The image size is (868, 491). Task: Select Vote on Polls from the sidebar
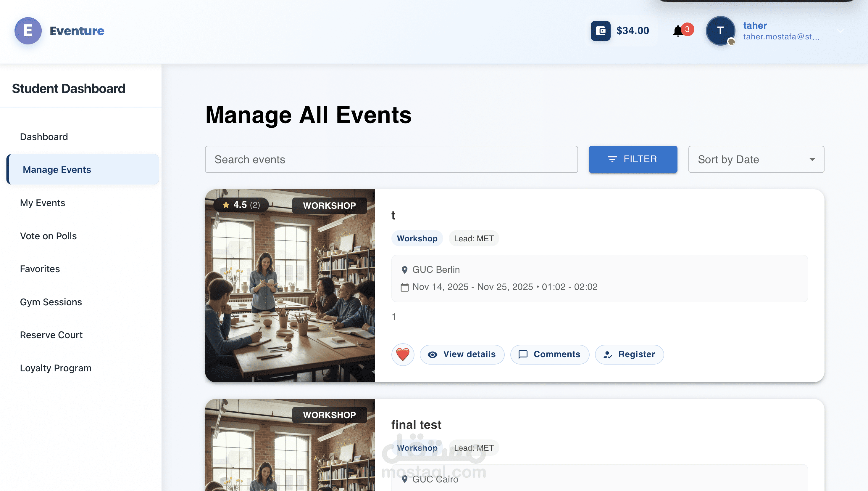click(x=48, y=236)
